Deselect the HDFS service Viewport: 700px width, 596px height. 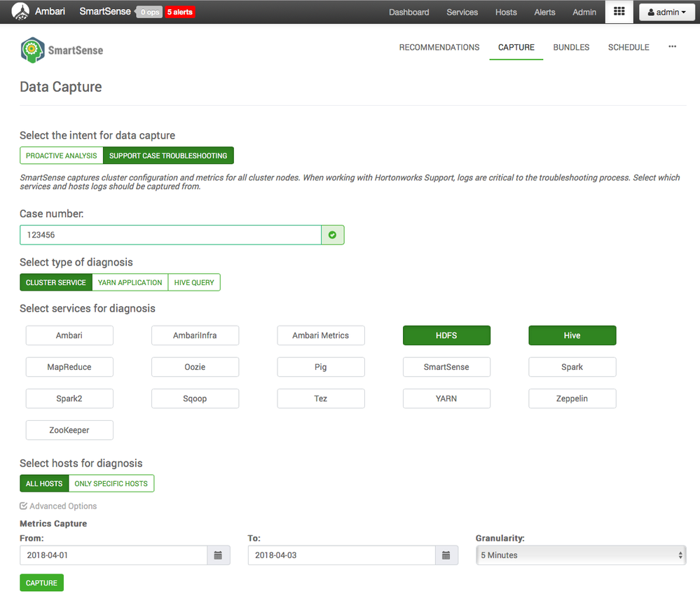(x=446, y=335)
